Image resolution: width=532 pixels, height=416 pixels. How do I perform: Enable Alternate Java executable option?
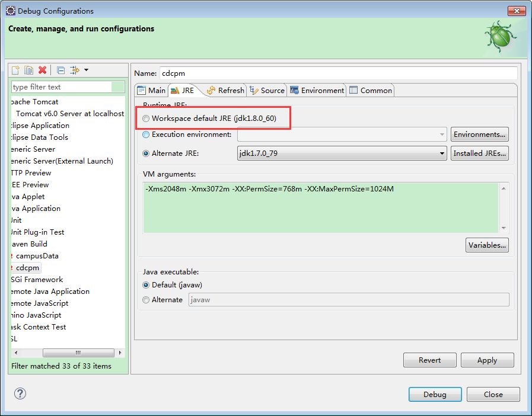[x=146, y=300]
